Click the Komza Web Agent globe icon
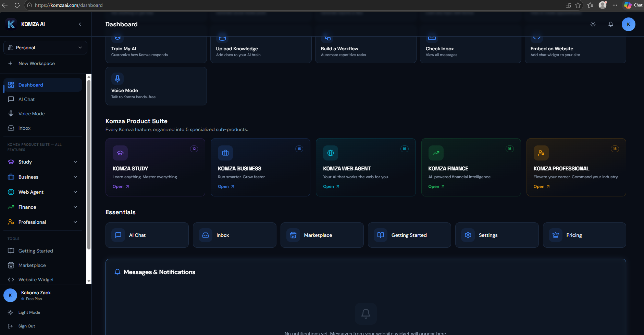 [x=331, y=153]
